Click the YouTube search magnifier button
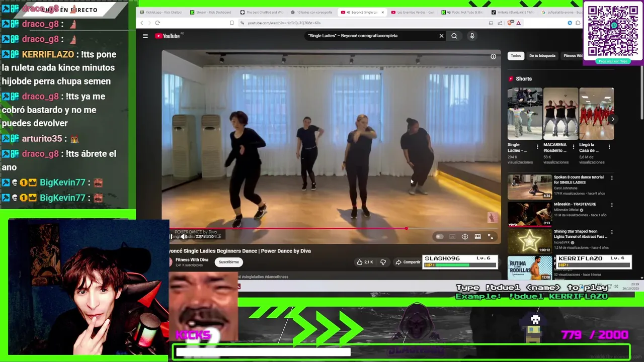The height and width of the screenshot is (362, 644). 454,36
